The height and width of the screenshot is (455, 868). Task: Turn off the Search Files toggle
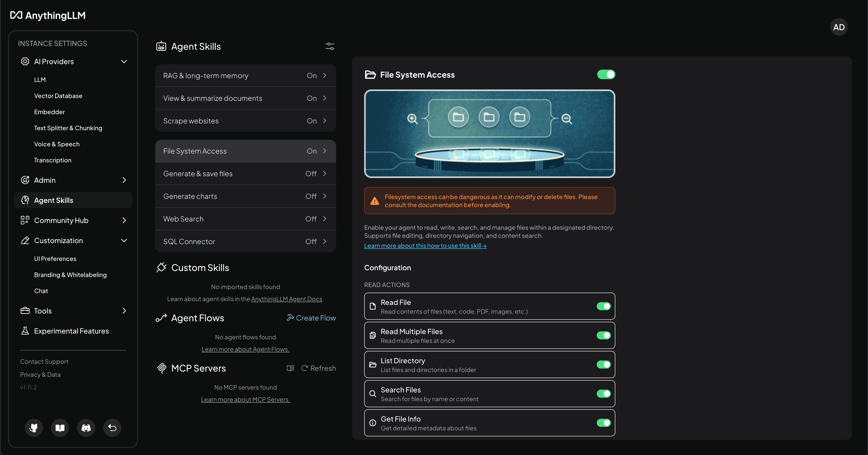(604, 394)
